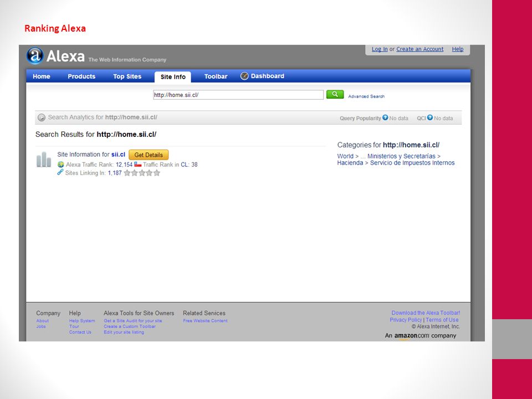
Task: Click the Get Details button
Action: coord(149,155)
